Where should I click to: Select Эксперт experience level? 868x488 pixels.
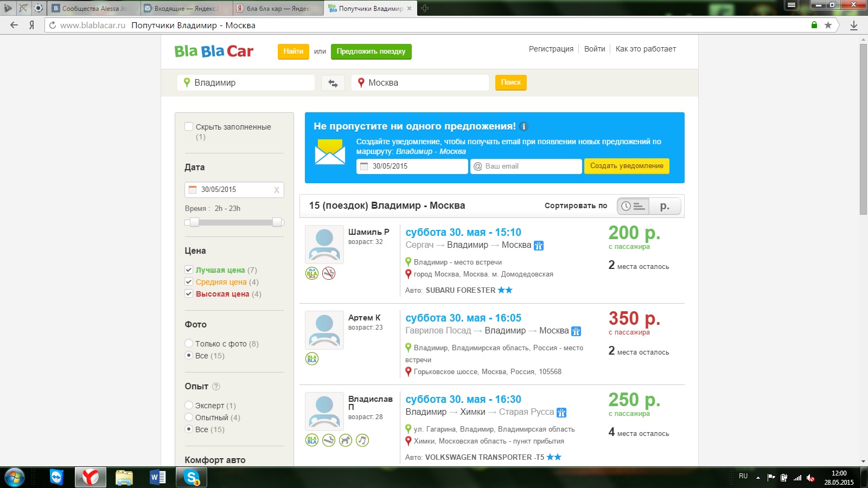[189, 405]
